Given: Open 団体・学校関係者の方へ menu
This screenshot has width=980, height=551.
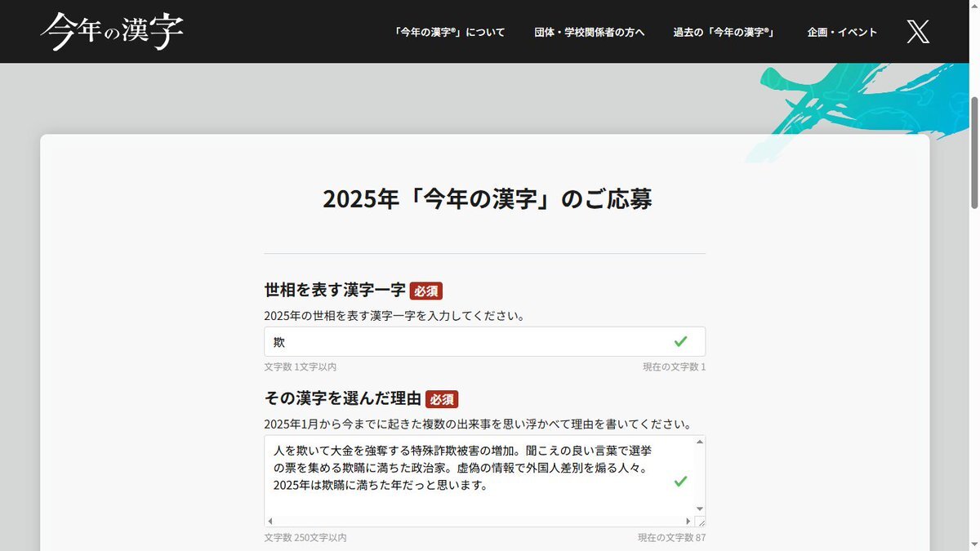Looking at the screenshot, I should tap(590, 33).
